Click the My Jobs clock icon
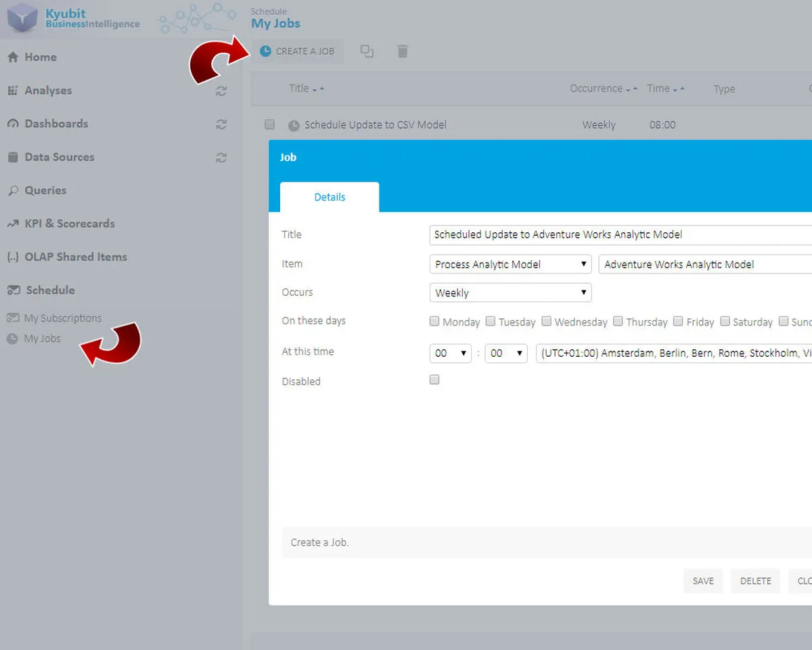 [x=12, y=339]
